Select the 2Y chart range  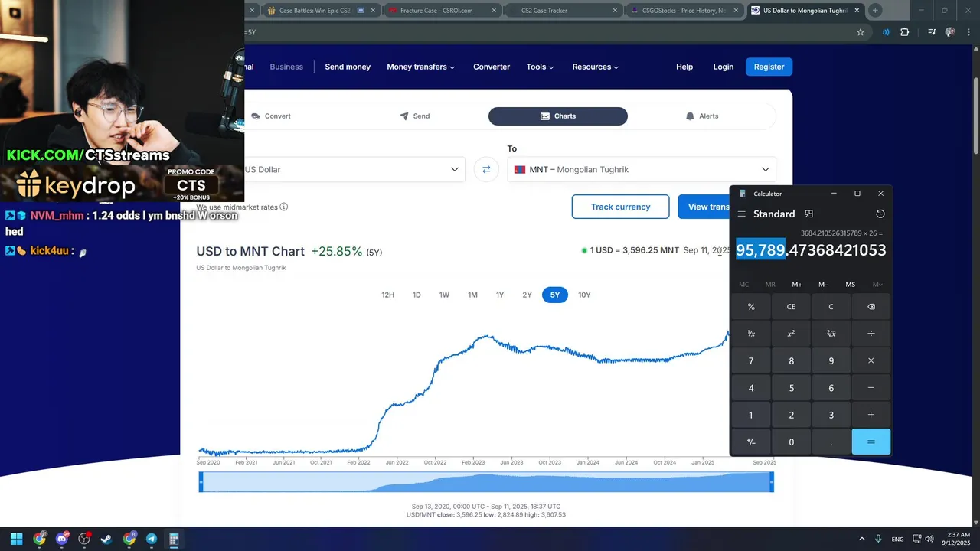[527, 295]
